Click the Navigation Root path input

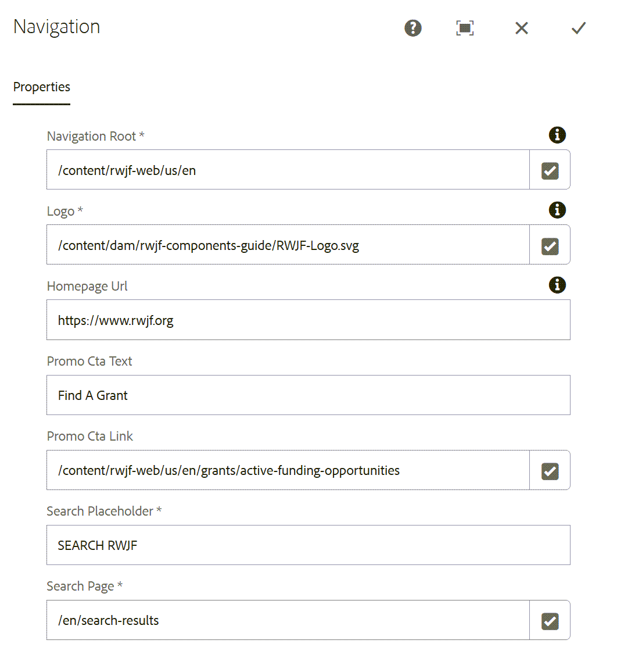pos(288,170)
